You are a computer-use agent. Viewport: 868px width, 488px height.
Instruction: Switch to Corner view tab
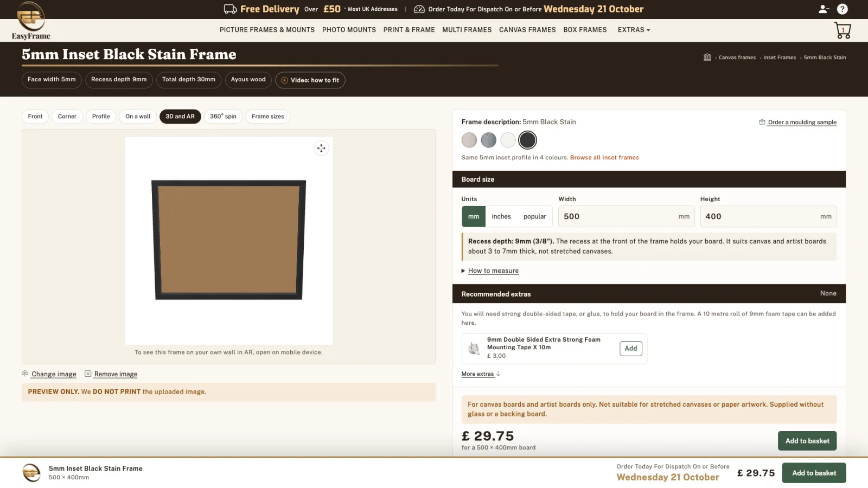[67, 117]
